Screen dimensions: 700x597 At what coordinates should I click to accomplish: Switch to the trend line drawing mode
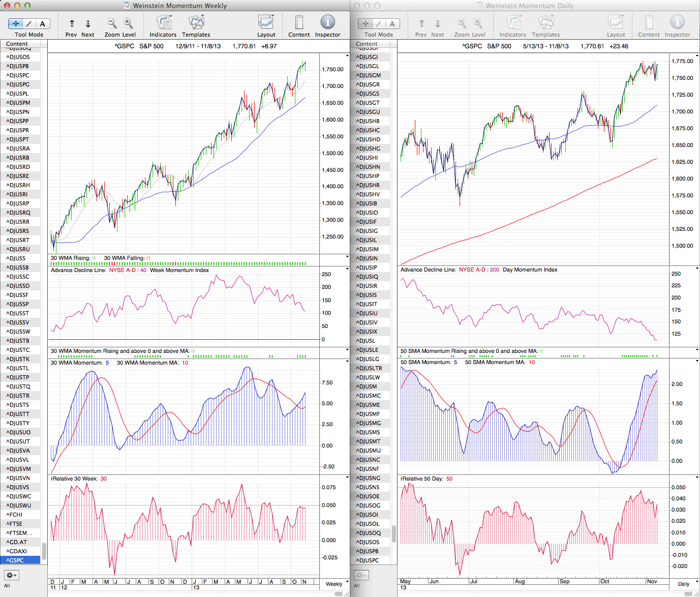coord(29,23)
